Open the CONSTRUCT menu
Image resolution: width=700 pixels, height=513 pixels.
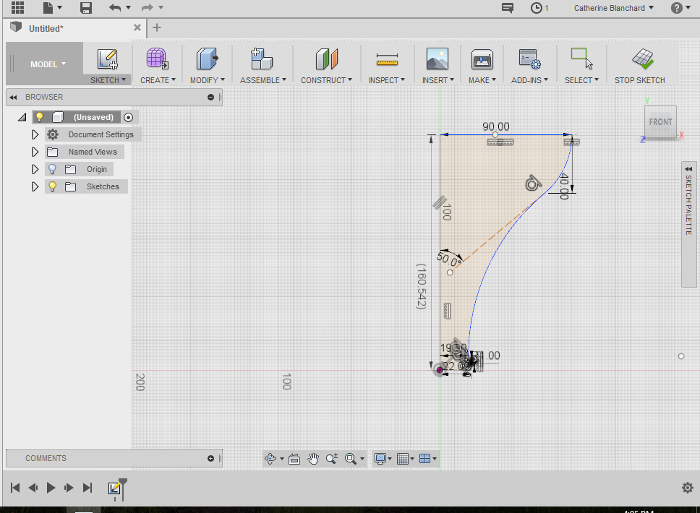[326, 80]
